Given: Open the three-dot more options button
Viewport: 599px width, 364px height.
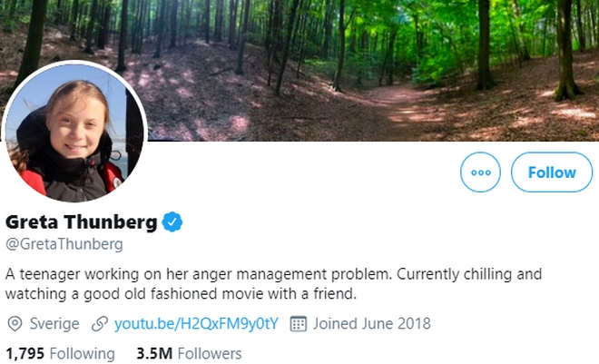Looking at the screenshot, I should pos(480,172).
